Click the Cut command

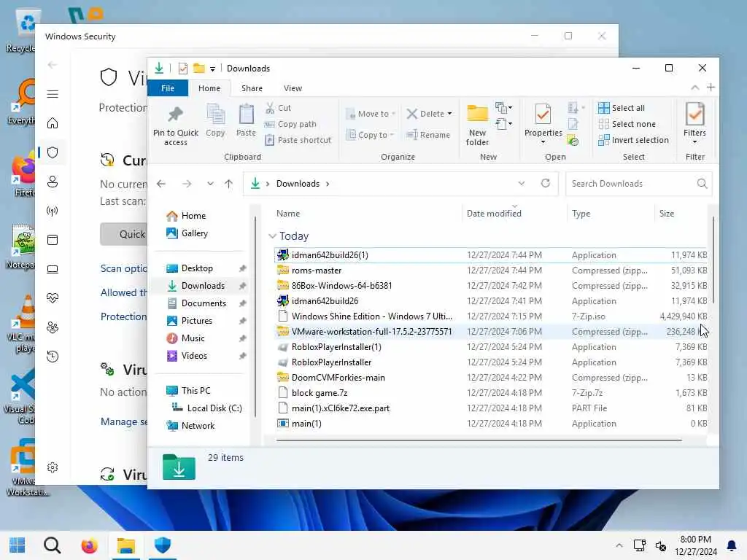click(278, 108)
